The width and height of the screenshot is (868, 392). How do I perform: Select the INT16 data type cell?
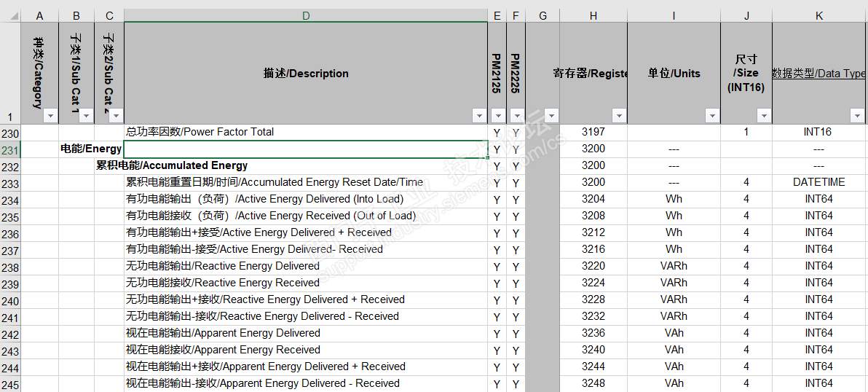pyautogui.click(x=819, y=133)
